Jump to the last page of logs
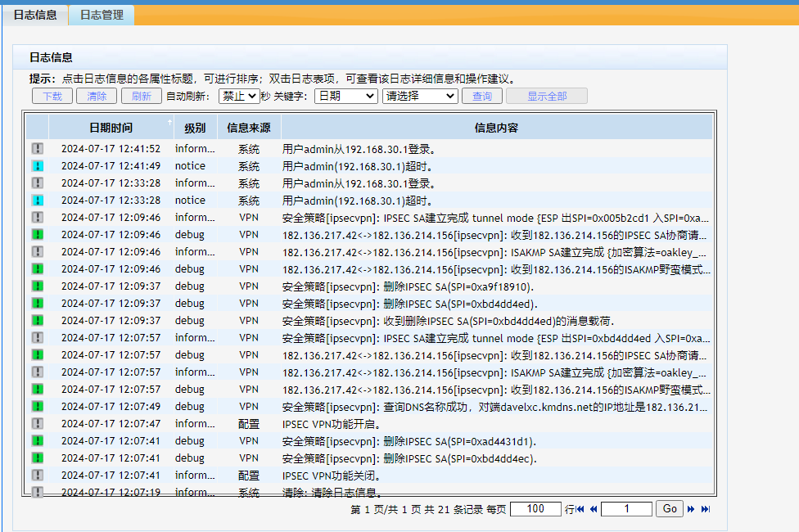 click(x=705, y=509)
